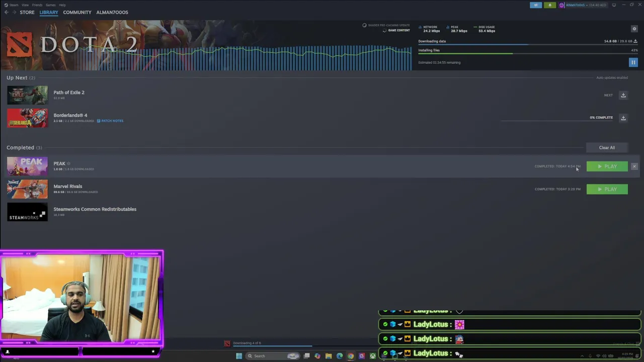This screenshot has height=362, width=644.
Task: Switch to Big Picture mode icon
Action: point(614,5)
